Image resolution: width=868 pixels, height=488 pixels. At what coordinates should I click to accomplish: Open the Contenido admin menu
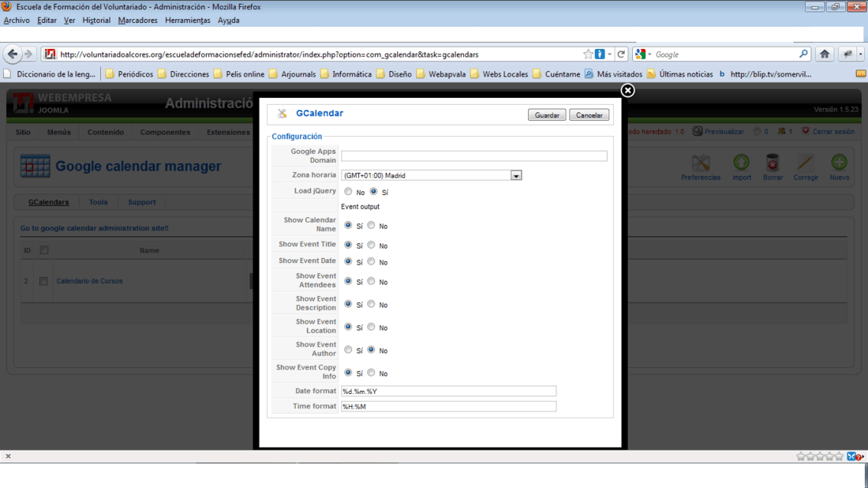[x=105, y=133]
